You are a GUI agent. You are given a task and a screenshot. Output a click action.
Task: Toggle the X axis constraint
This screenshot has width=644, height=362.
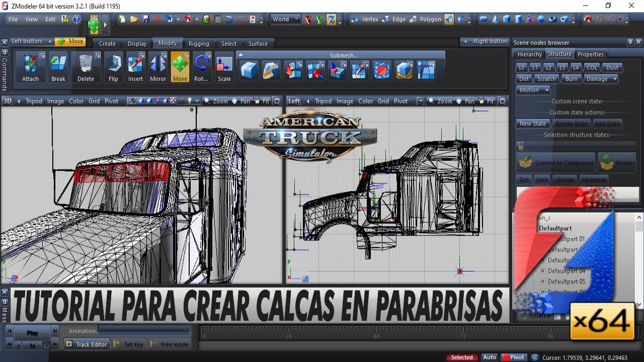pyautogui.click(x=308, y=20)
